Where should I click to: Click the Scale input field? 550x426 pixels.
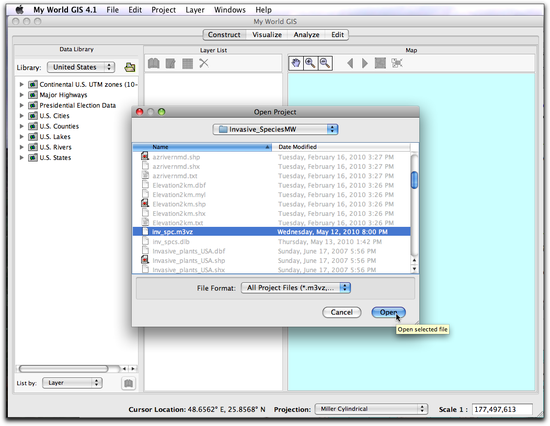click(502, 409)
